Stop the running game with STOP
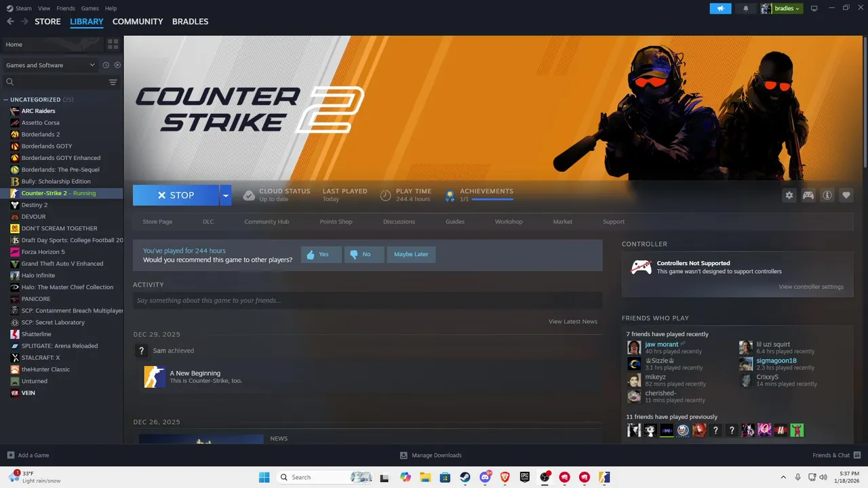The image size is (868, 488). 176,195
